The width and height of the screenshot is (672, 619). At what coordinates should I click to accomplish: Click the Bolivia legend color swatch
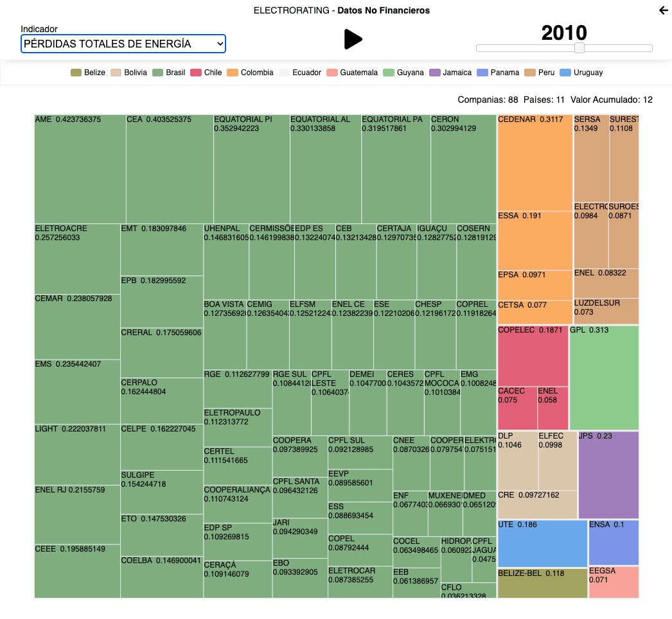[x=116, y=73]
